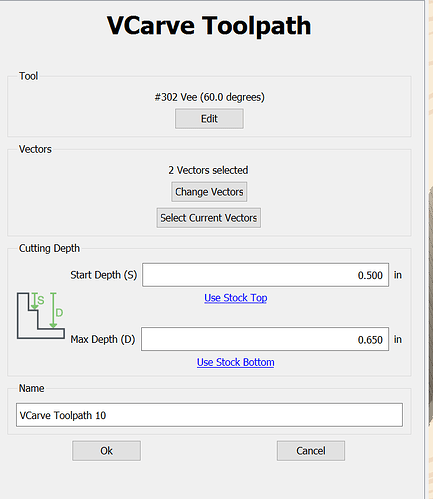The image size is (433, 499).
Task: Click the 2 Vectors selected text
Action: click(208, 170)
